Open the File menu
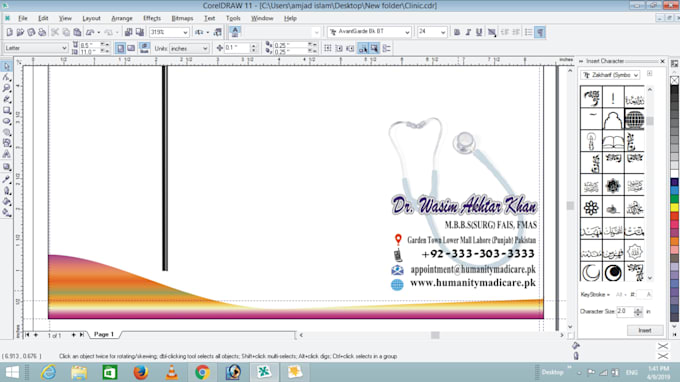The image size is (680, 382). (x=23, y=18)
